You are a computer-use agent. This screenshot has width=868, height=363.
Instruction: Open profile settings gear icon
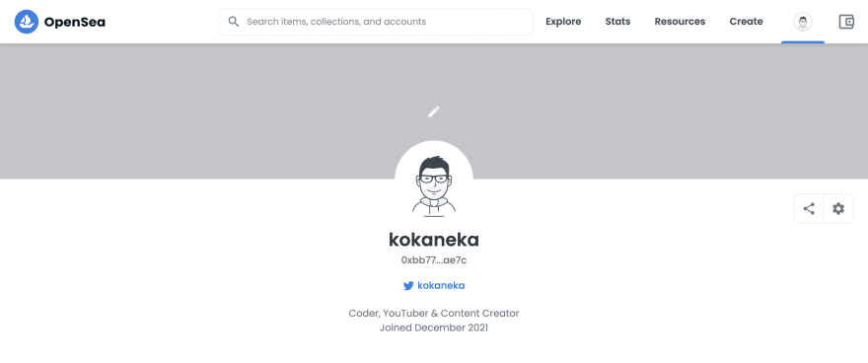(838, 208)
